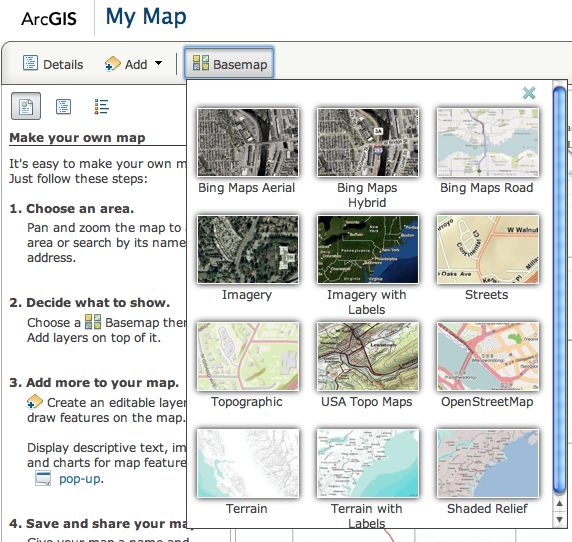
Task: Show map legend icon
Action: [x=101, y=107]
